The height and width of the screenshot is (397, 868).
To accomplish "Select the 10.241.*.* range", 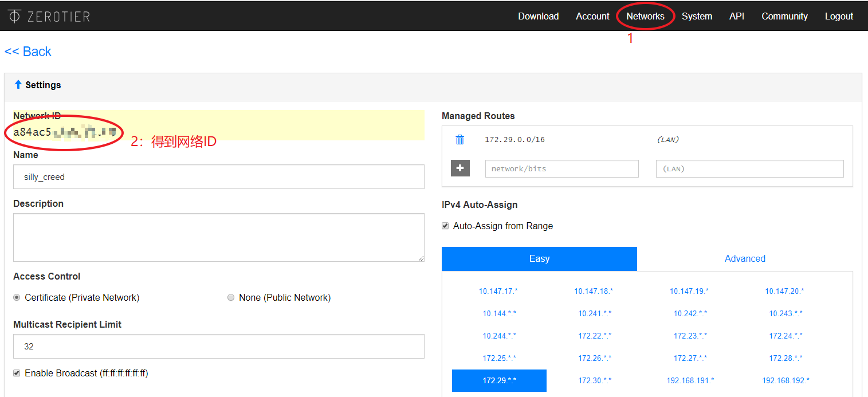I will click(x=595, y=313).
